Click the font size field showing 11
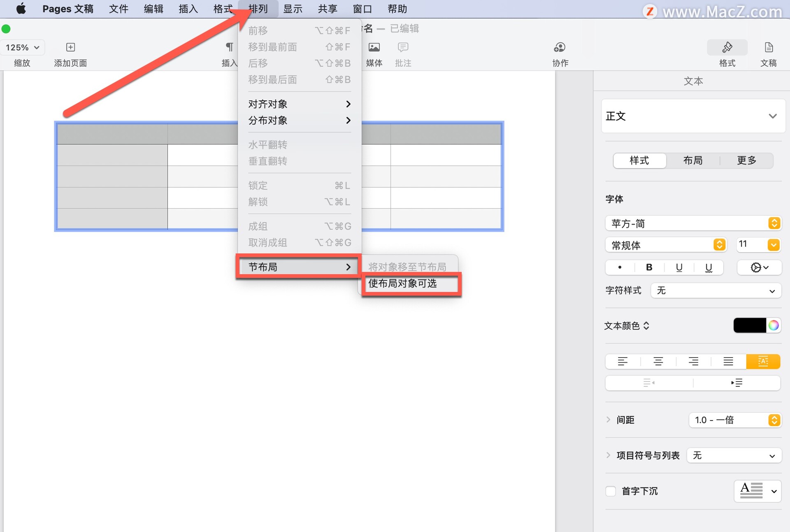 751,244
